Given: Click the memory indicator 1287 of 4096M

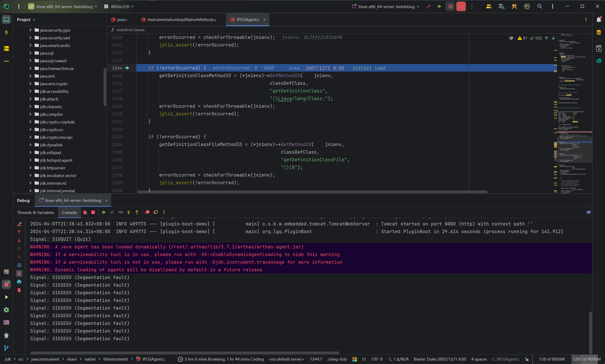Looking at the screenshot, I should [587, 359].
